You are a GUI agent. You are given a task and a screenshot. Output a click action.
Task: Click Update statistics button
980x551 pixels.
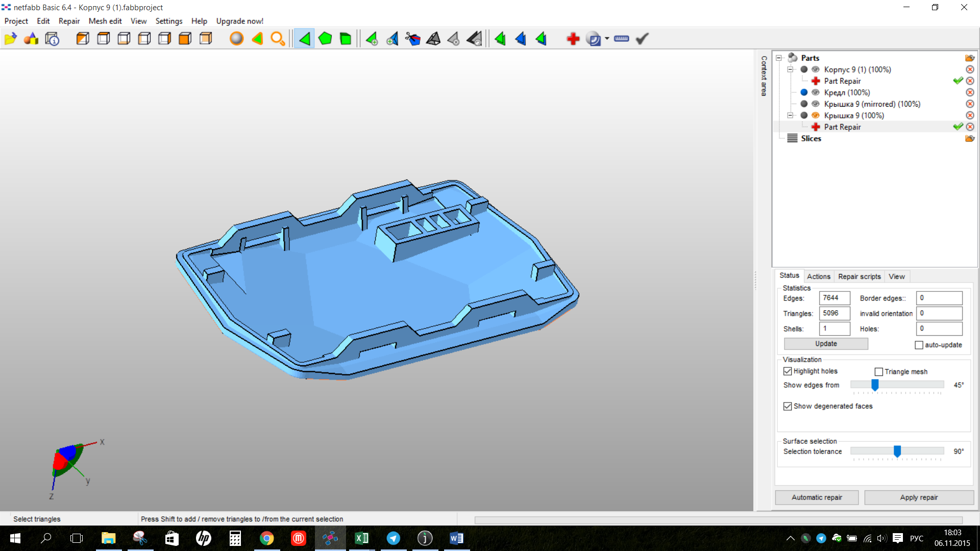click(826, 344)
